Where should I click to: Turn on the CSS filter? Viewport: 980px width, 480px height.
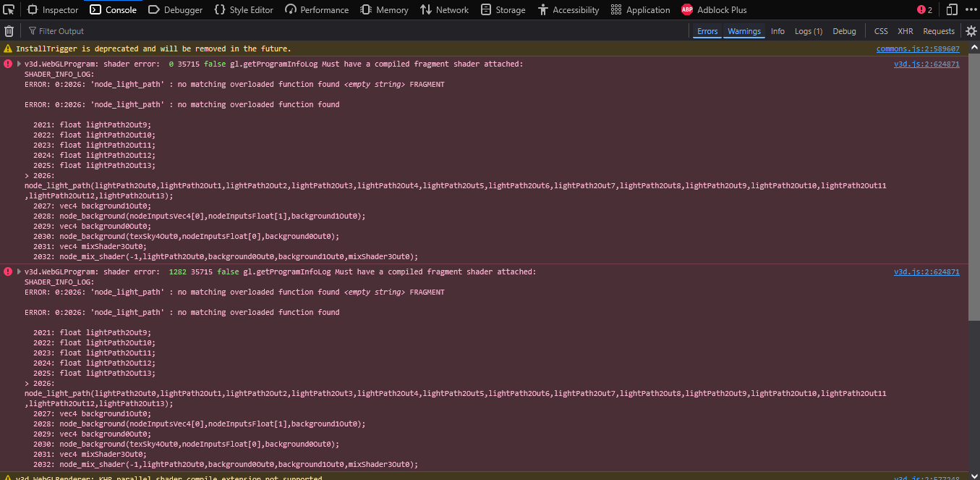[x=881, y=31]
